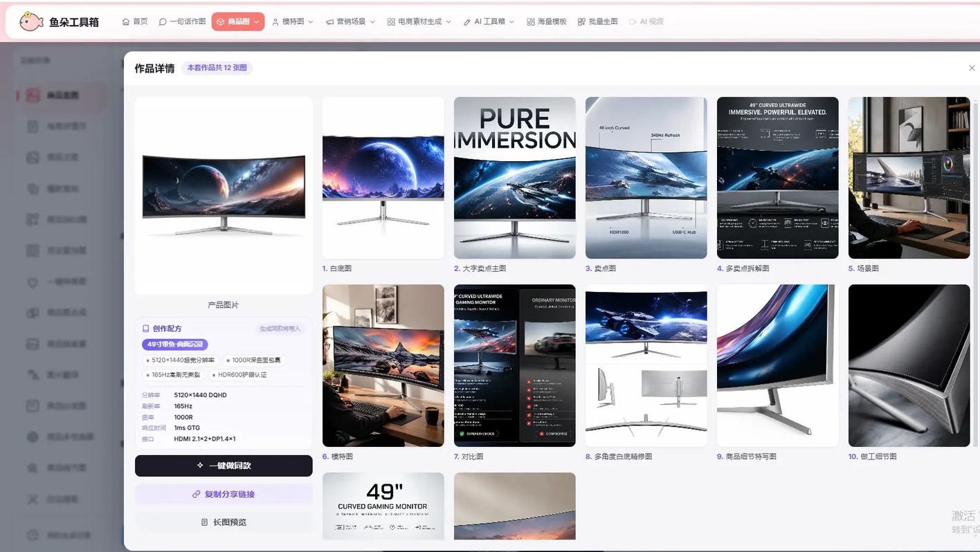Click the grid icon of 批量生图
980x552 pixels.
[581, 22]
